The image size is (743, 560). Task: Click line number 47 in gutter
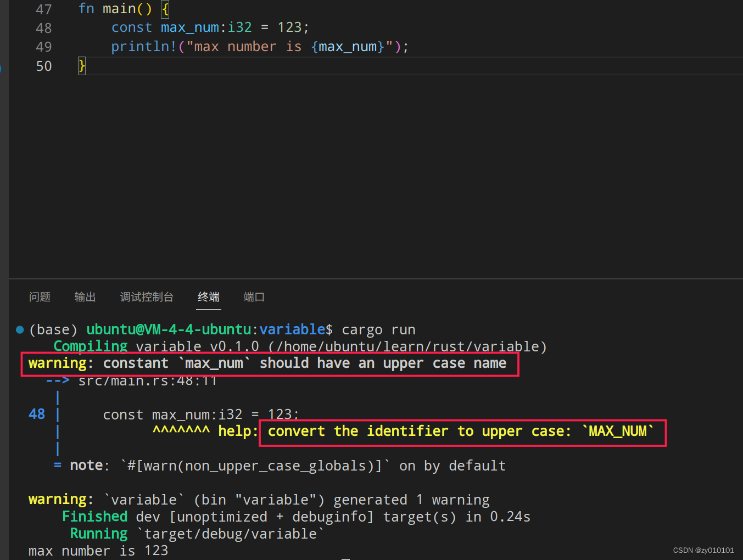[44, 9]
